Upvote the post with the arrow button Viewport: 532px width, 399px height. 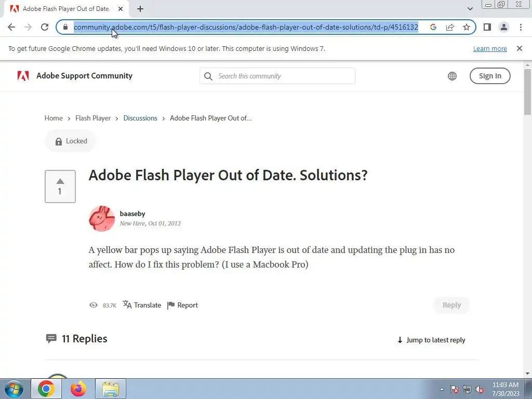coord(60,187)
